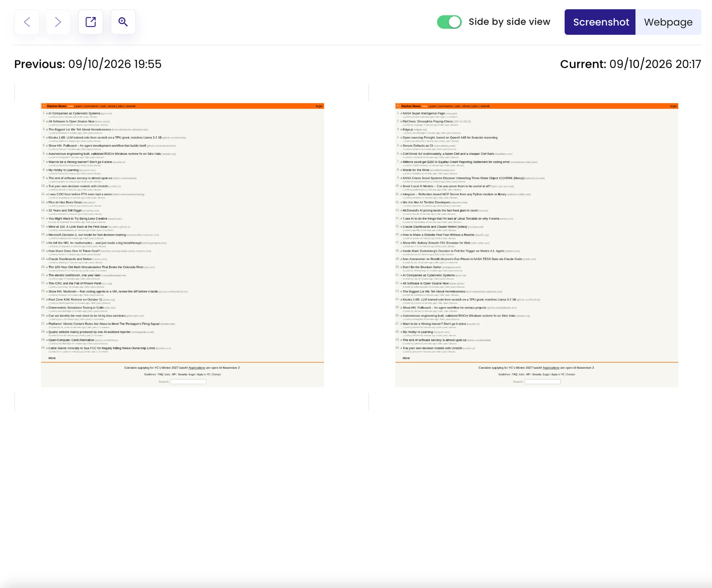Click the Search field in the previous screenshot
The width and height of the screenshot is (712, 588).
(x=188, y=382)
